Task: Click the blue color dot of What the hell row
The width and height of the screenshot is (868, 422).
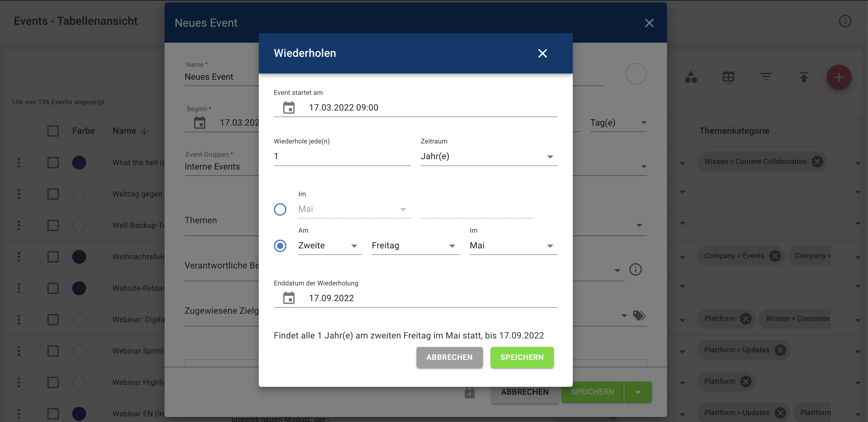Action: 79,163
